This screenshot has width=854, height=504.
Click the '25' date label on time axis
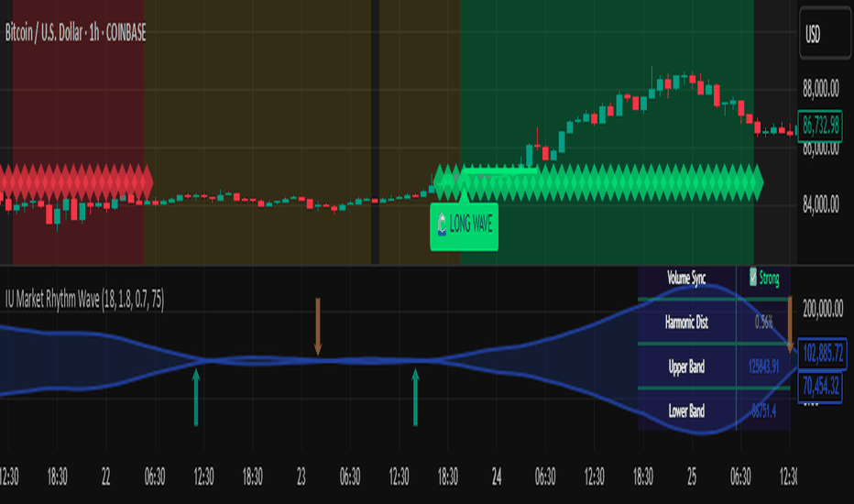point(692,477)
